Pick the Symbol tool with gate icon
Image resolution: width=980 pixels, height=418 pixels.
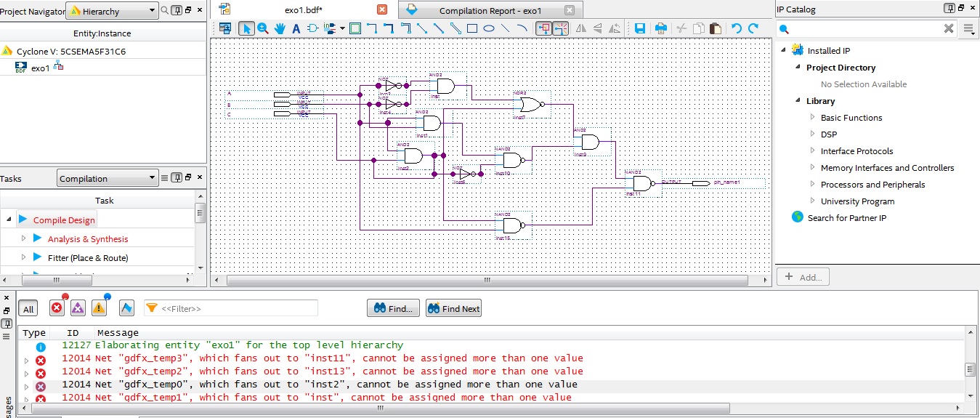[x=313, y=29]
